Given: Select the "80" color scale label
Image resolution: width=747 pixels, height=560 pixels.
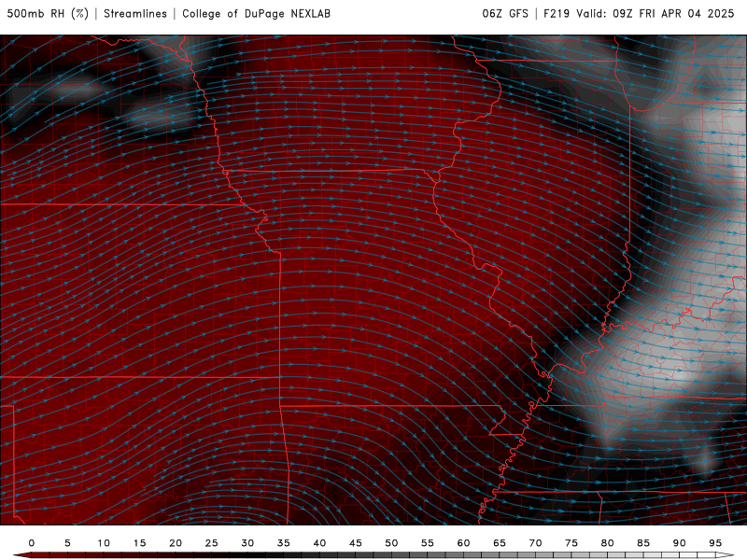Looking at the screenshot, I should (607, 543).
